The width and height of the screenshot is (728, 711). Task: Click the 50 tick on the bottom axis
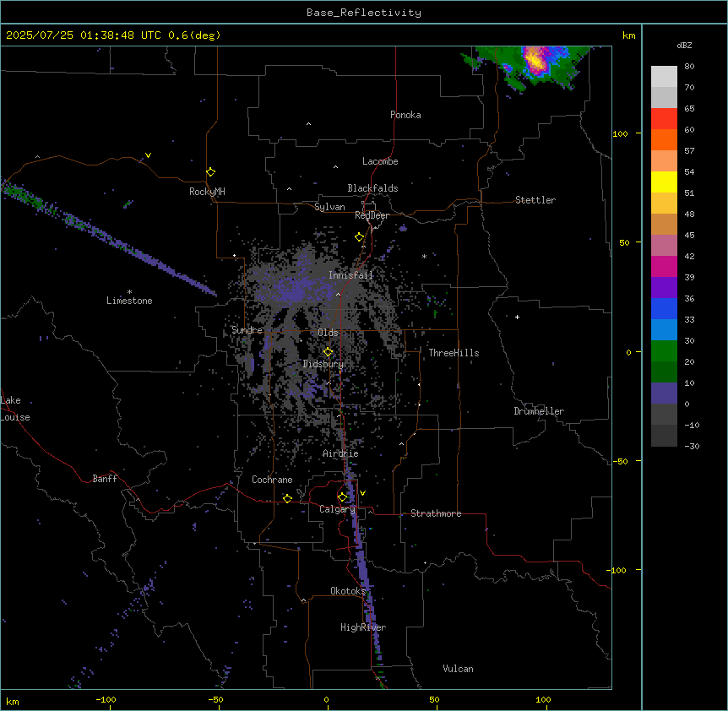434,699
